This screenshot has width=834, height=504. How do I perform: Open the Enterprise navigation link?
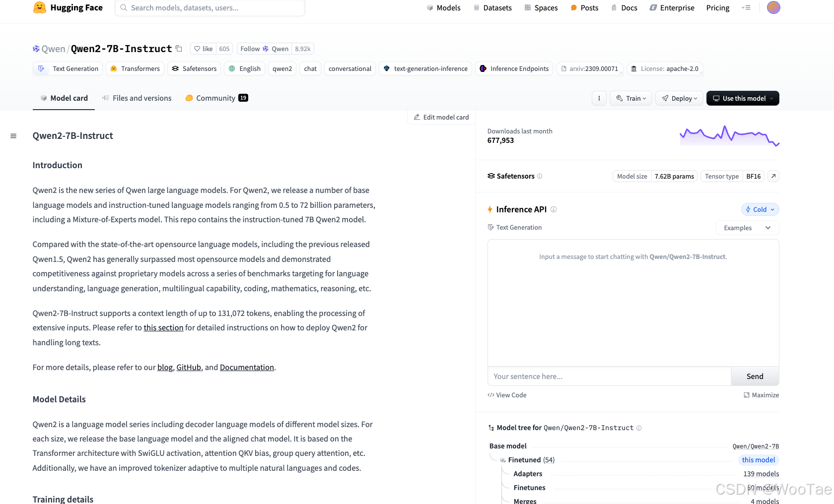coord(672,8)
